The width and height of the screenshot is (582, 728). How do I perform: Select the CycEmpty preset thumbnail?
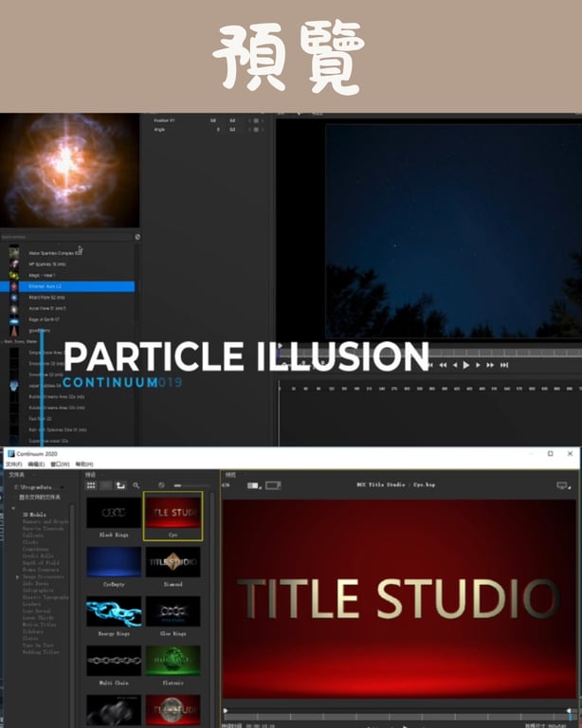(x=114, y=562)
